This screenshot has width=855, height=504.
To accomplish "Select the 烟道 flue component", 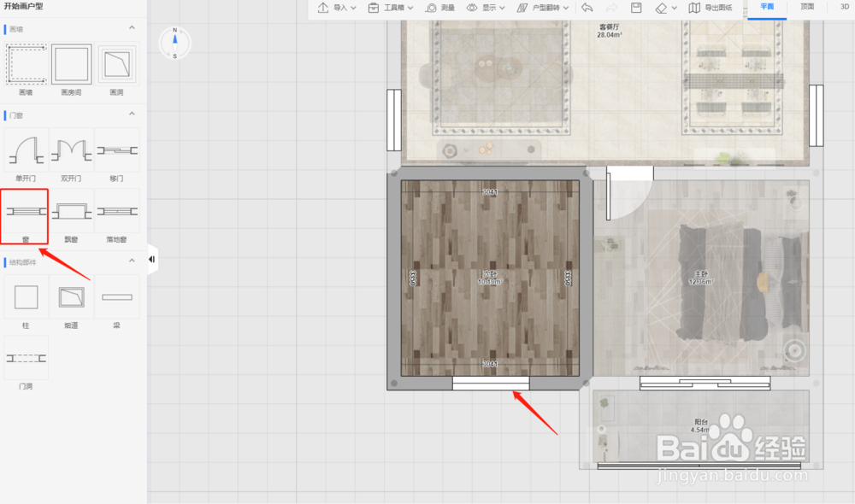I will coord(72,297).
